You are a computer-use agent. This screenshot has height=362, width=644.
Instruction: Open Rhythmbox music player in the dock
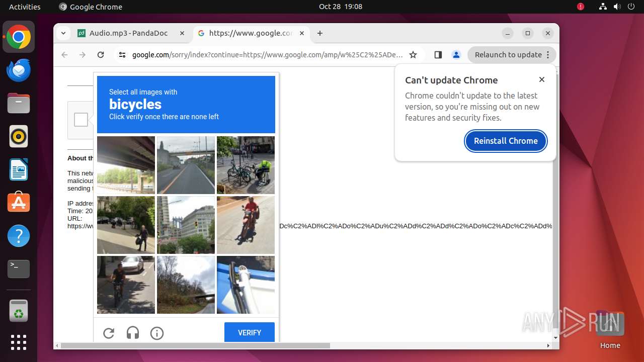tap(19, 136)
